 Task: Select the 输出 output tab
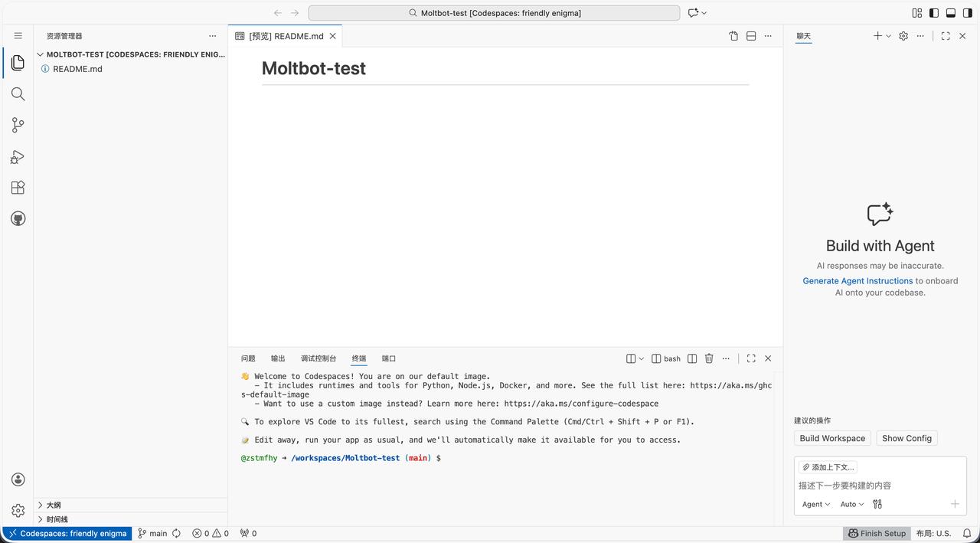point(277,358)
